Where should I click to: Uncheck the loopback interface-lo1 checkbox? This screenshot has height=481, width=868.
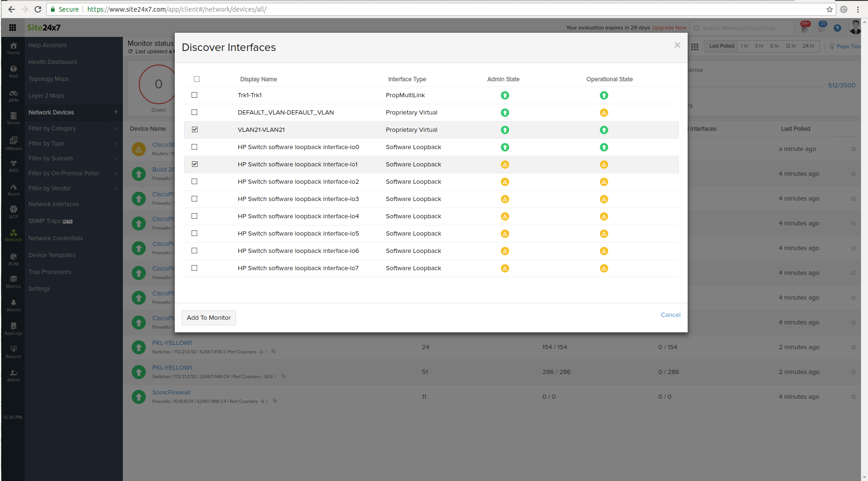195,164
